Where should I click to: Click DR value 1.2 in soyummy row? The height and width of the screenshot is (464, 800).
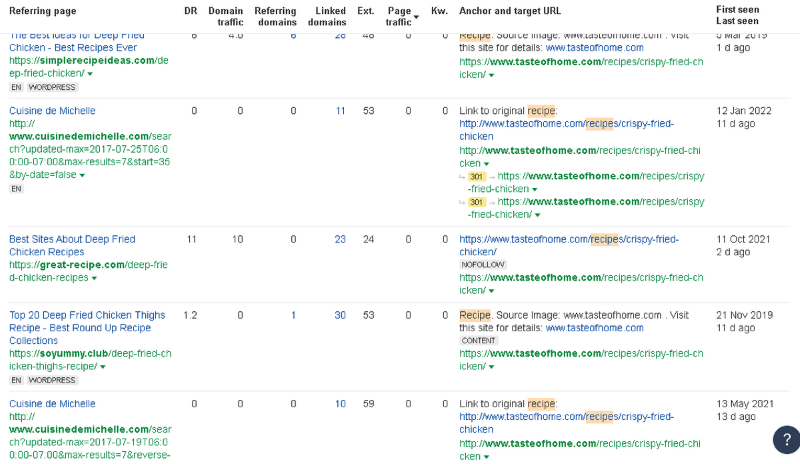point(190,315)
